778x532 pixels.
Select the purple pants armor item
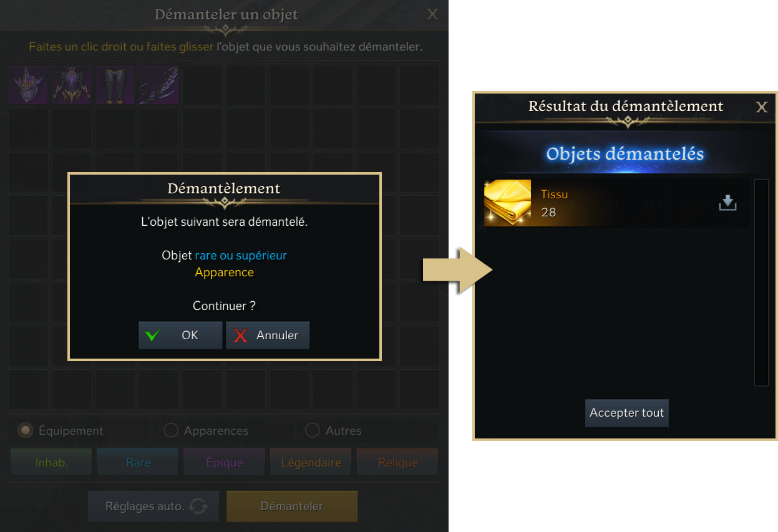[115, 85]
